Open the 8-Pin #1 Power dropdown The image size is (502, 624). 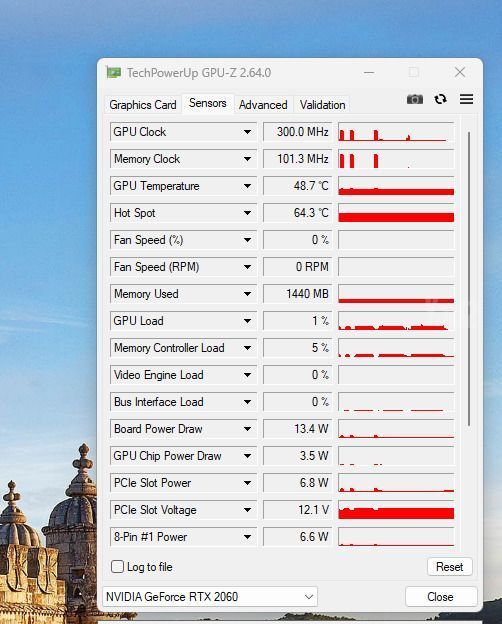[x=247, y=537]
